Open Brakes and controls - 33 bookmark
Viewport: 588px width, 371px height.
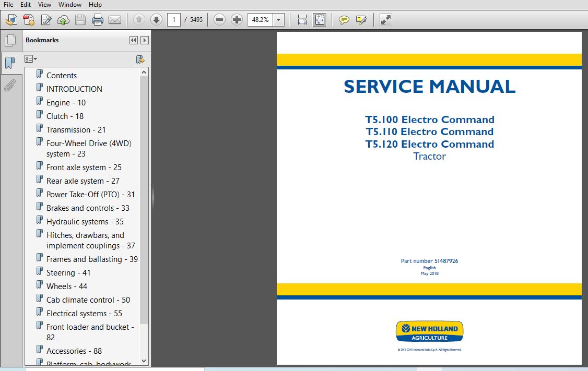click(x=88, y=208)
